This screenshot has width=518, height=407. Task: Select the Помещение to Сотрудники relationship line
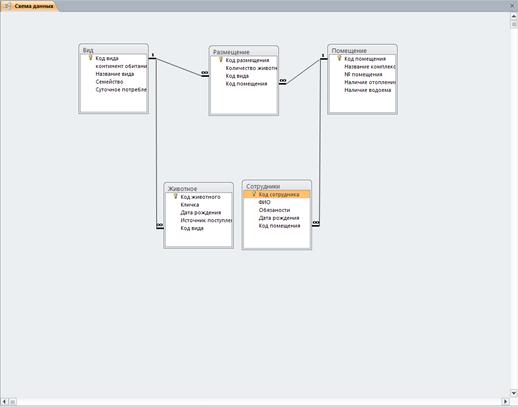click(320, 143)
